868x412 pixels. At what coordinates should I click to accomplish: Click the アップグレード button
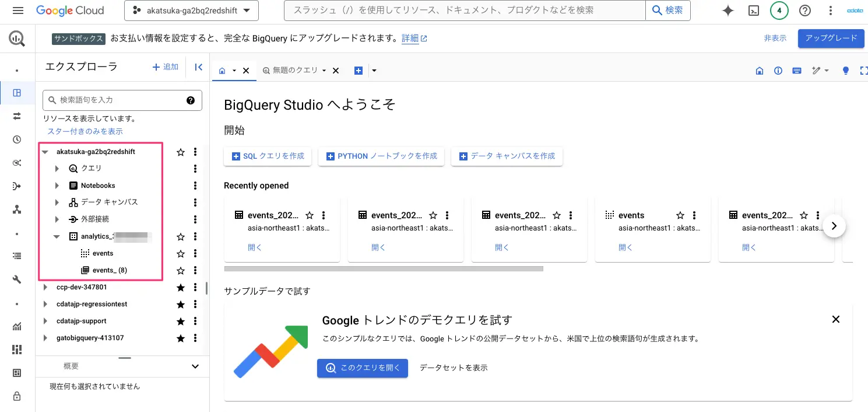[x=831, y=38]
